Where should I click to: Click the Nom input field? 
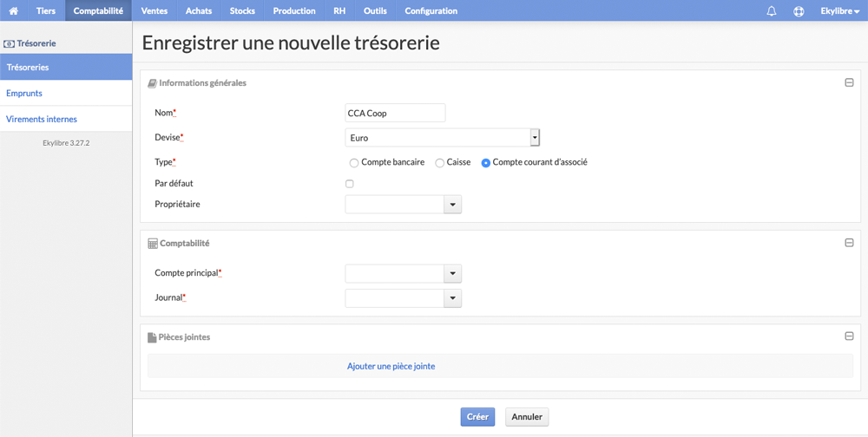point(395,113)
